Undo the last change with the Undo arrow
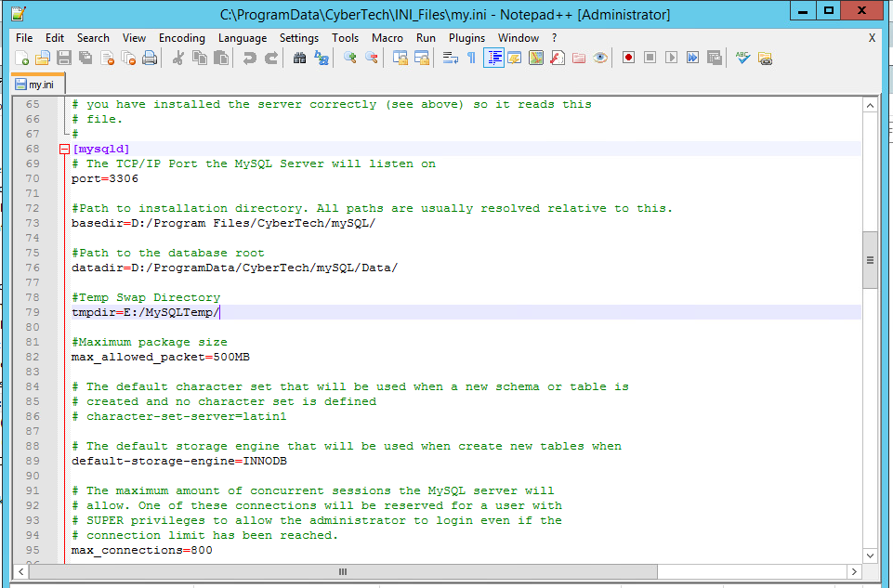 (x=249, y=58)
